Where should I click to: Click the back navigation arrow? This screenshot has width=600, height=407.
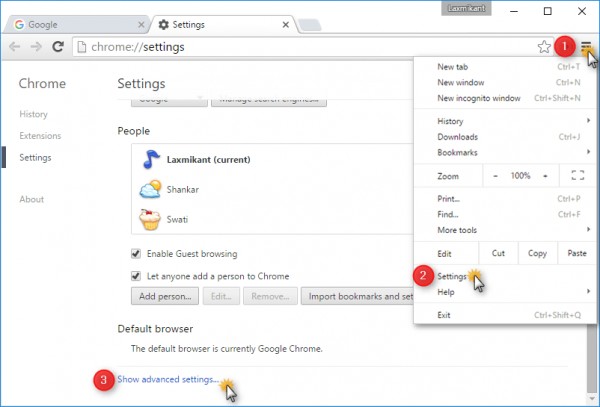point(15,47)
